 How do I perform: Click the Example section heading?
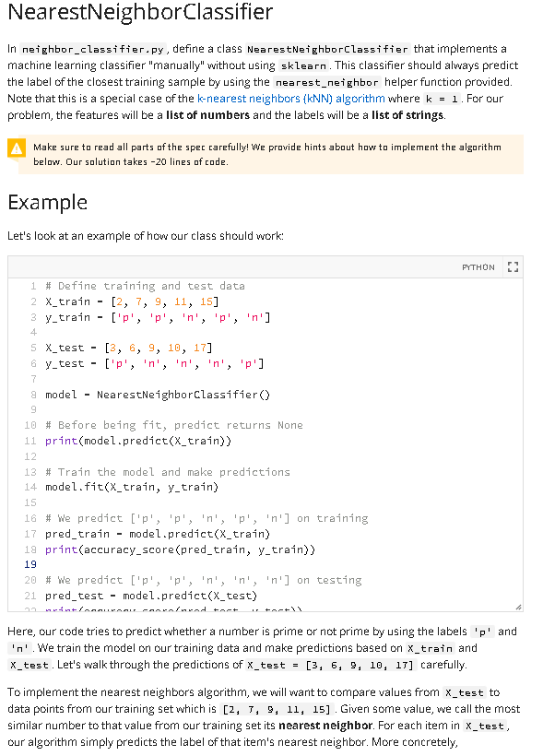tap(47, 202)
